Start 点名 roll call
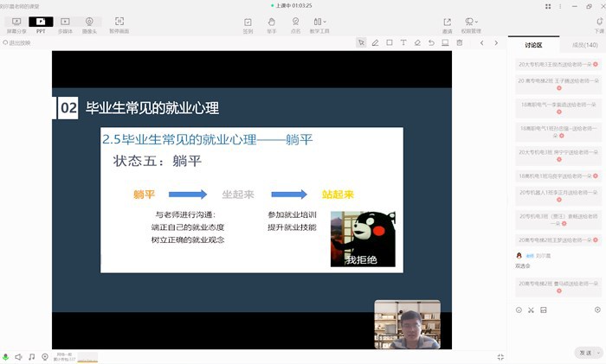Image resolution: width=606 pixels, height=364 pixels. click(296, 24)
